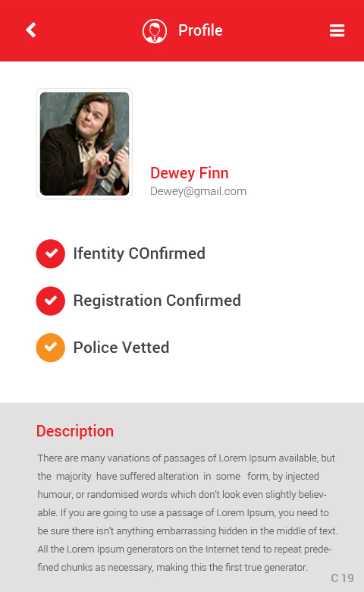Open the hamburger menu
This screenshot has width=364, height=592.
337,30
